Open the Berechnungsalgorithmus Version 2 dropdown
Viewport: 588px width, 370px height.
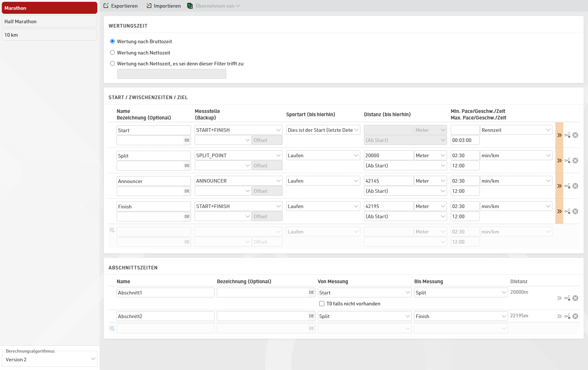tap(50, 359)
